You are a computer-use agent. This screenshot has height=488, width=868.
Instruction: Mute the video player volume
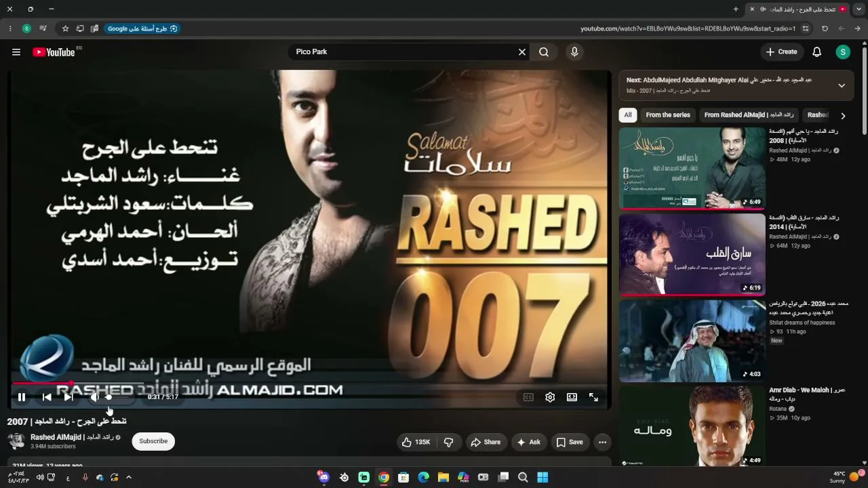(x=94, y=397)
